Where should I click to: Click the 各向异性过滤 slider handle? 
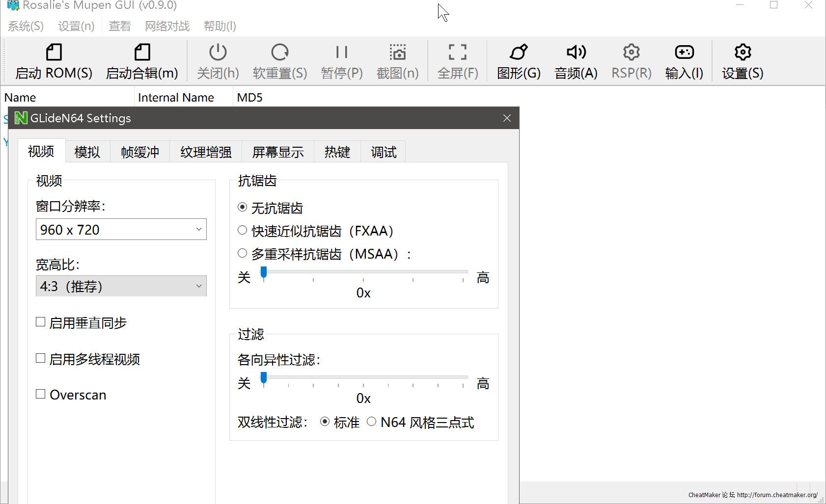[x=264, y=378]
